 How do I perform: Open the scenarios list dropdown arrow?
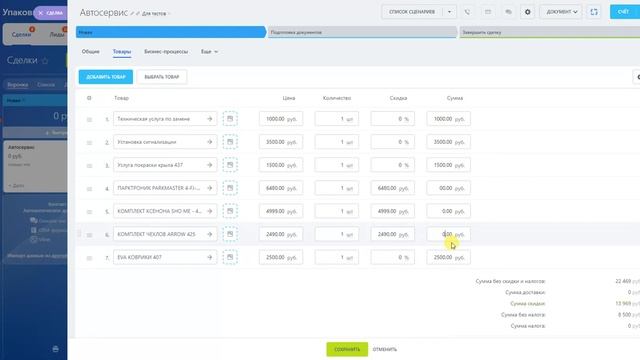[x=449, y=12]
